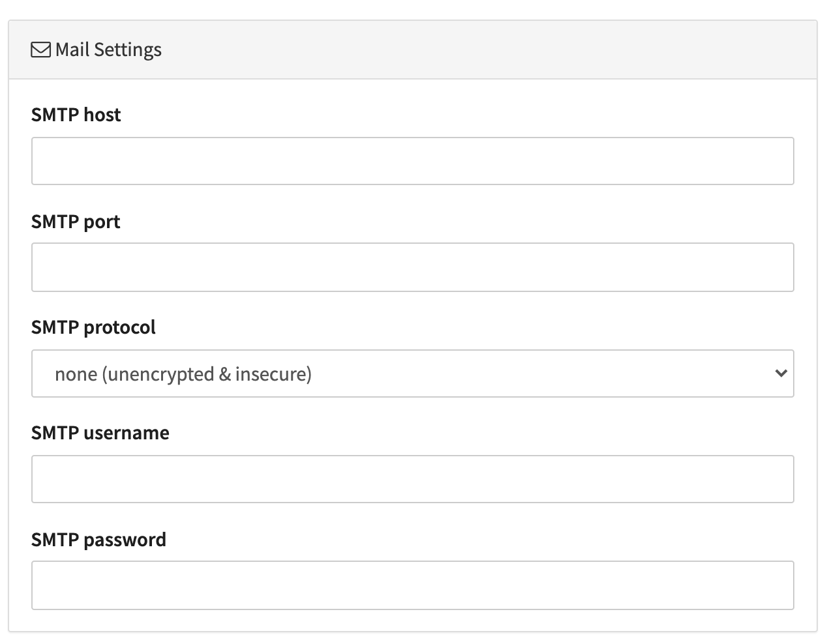Screen dimensions: 827x644
Task: Click the 'SMTP password' label
Action: click(x=98, y=540)
